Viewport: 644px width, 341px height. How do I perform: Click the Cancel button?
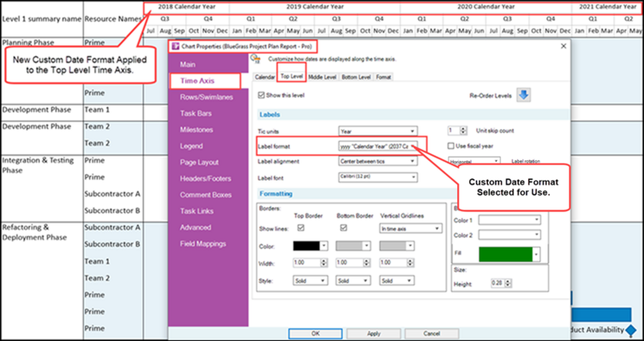coord(431,334)
